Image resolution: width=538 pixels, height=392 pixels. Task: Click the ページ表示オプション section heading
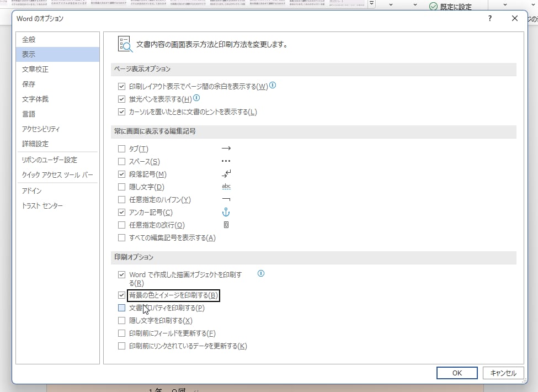142,69
